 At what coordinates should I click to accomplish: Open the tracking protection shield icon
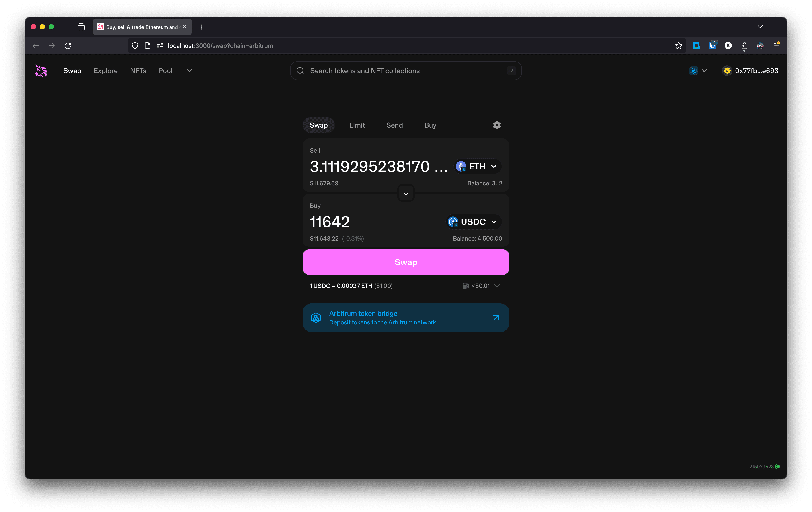point(135,45)
